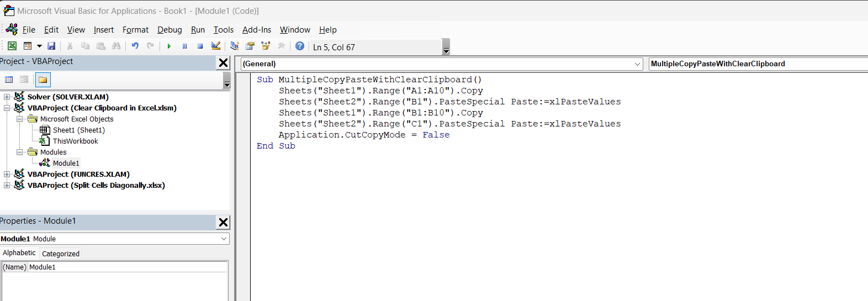
Task: Collapse the Microsoft Excel Objects folder
Action: (x=19, y=119)
